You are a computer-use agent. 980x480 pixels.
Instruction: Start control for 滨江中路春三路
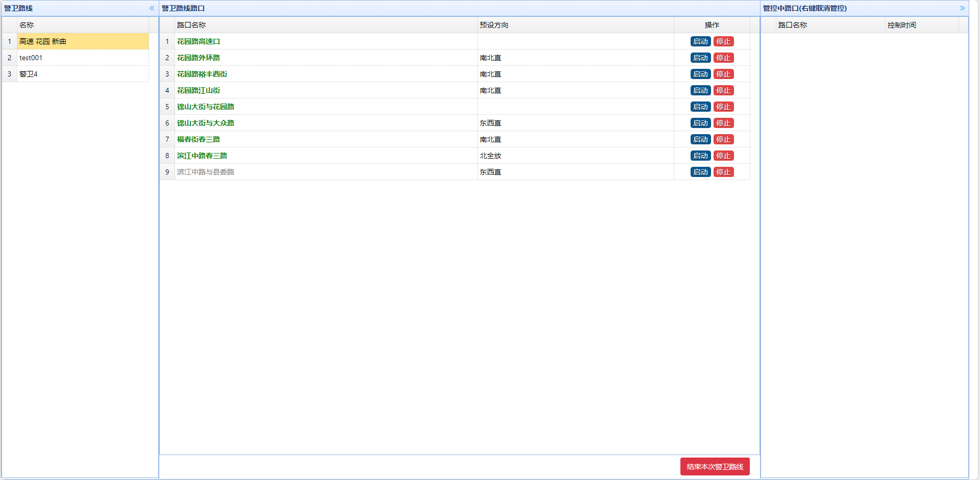pyautogui.click(x=700, y=156)
